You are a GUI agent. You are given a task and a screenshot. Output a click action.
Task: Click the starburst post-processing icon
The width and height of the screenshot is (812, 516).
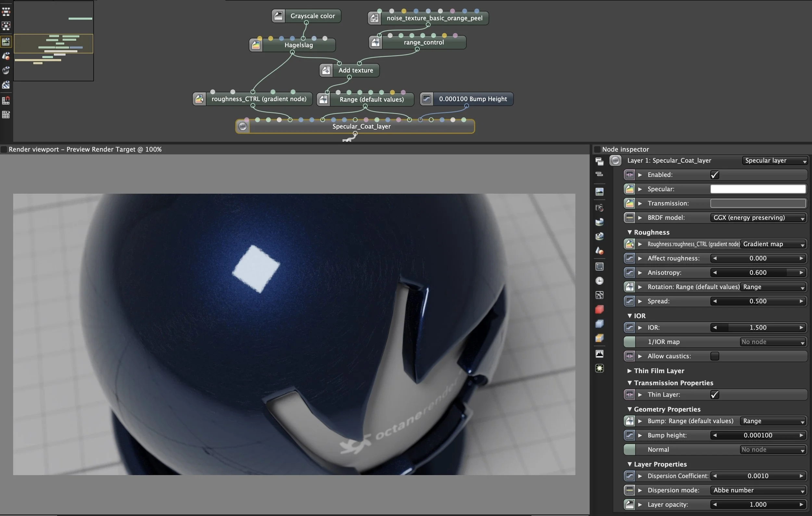tap(599, 368)
